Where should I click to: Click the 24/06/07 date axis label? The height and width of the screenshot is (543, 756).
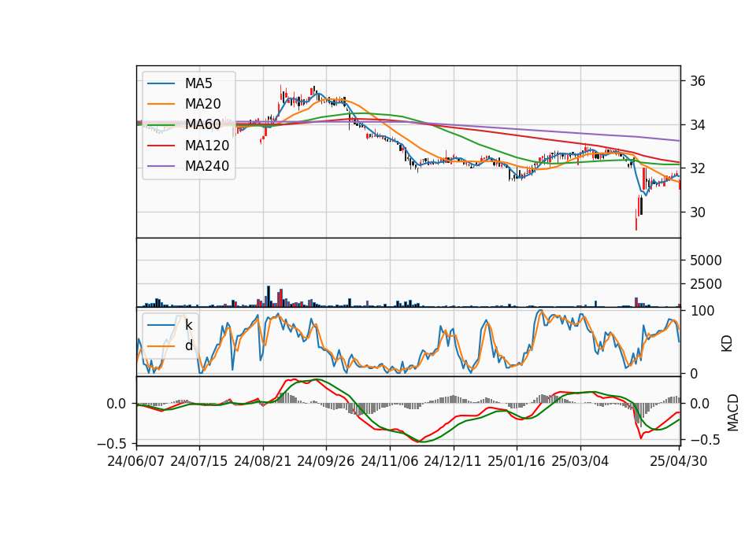136,461
